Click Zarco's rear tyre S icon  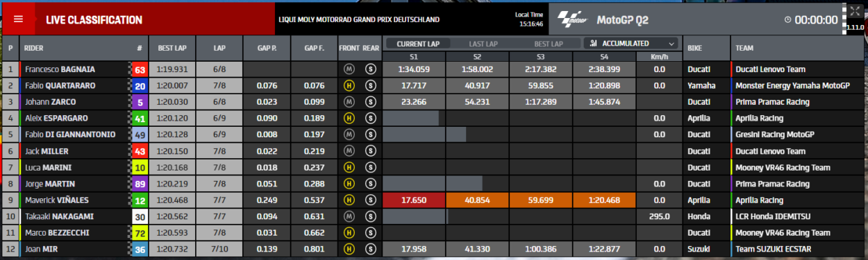(371, 102)
